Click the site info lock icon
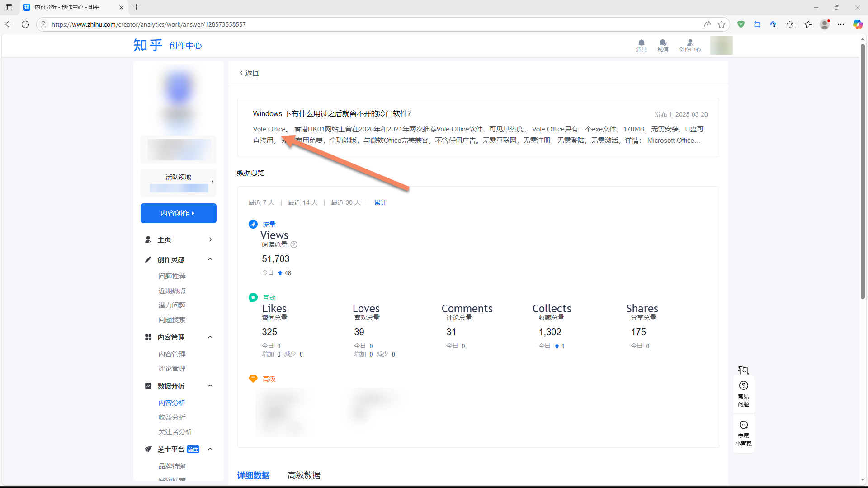Screen dimensions: 868x488 (x=43, y=24)
